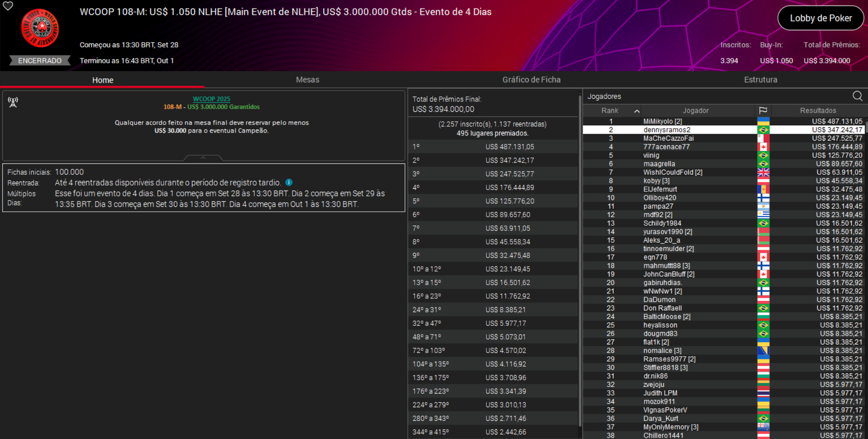Open the Lobby de Poker button
Image resolution: width=868 pixels, height=439 pixels.
[x=820, y=18]
